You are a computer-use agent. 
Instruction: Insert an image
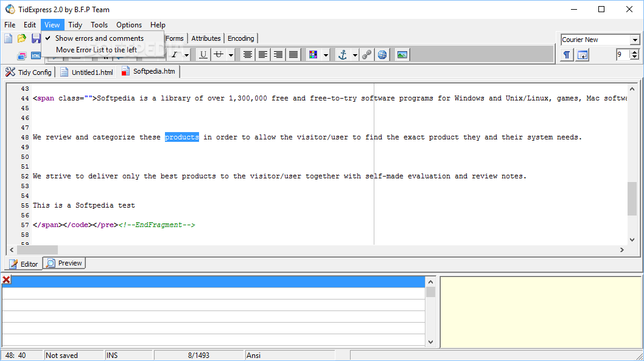click(x=402, y=55)
